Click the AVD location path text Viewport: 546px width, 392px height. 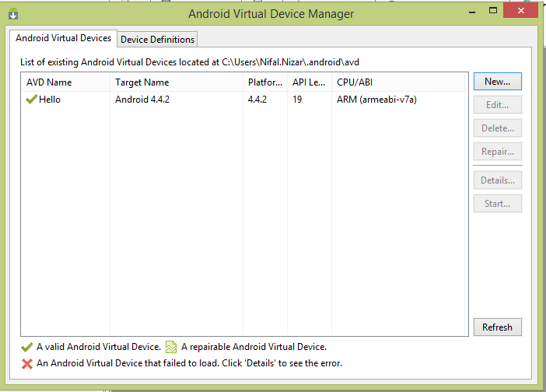(x=290, y=62)
